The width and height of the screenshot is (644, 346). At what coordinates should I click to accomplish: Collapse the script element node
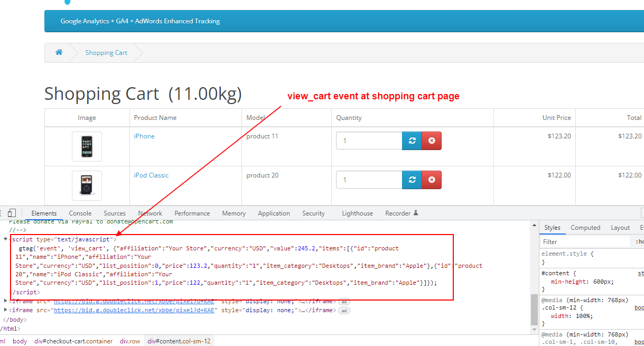[6, 239]
